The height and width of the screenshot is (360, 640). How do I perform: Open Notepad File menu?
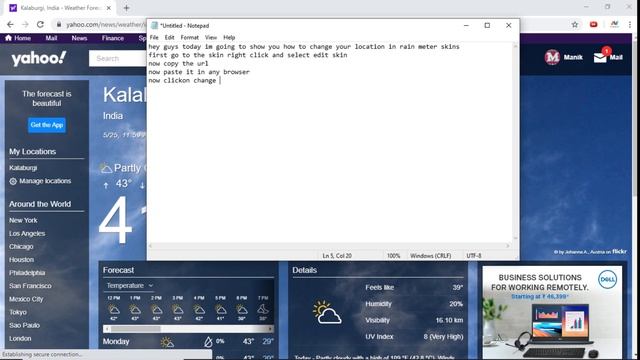(x=154, y=37)
